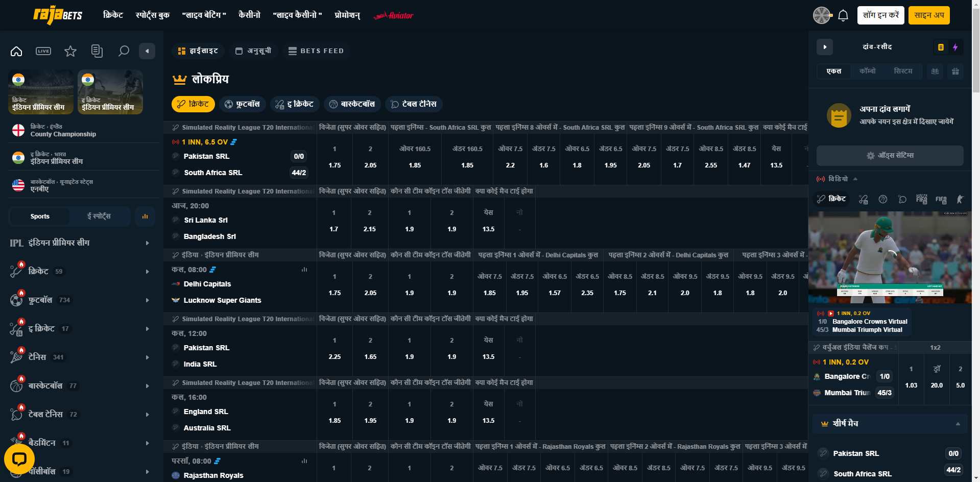Open the sidebar statistics bar-chart icon
The width and height of the screenshot is (980, 482).
(145, 216)
